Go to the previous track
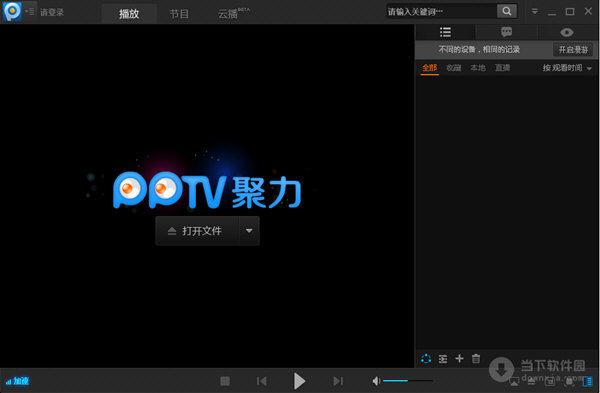This screenshot has width=600, height=393. pyautogui.click(x=262, y=381)
